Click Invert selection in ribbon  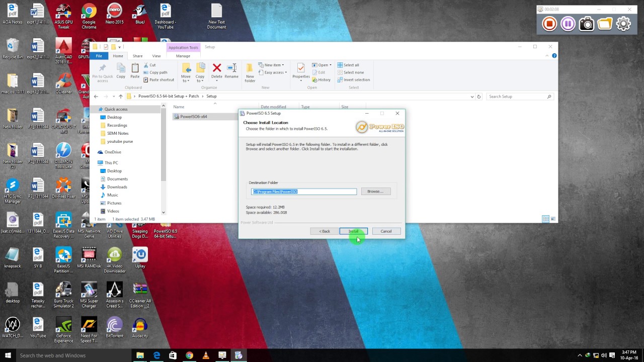click(x=354, y=80)
